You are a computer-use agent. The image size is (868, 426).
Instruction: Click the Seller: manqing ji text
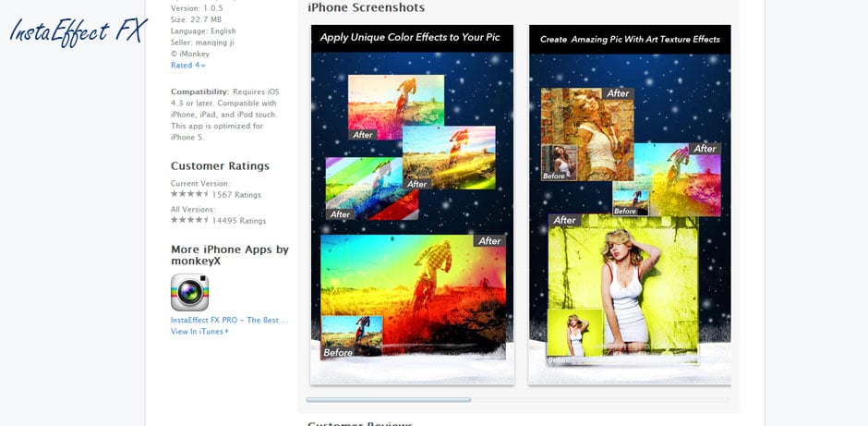point(202,43)
